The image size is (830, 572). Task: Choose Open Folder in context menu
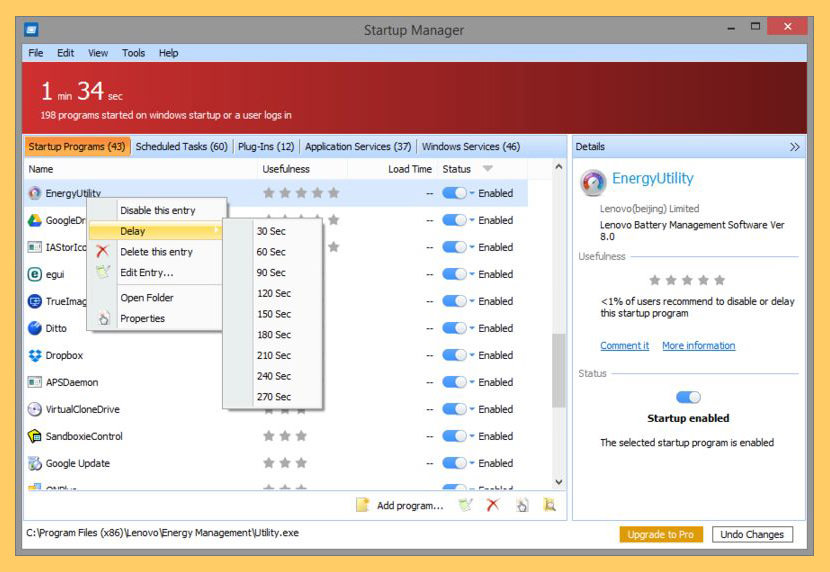click(147, 297)
